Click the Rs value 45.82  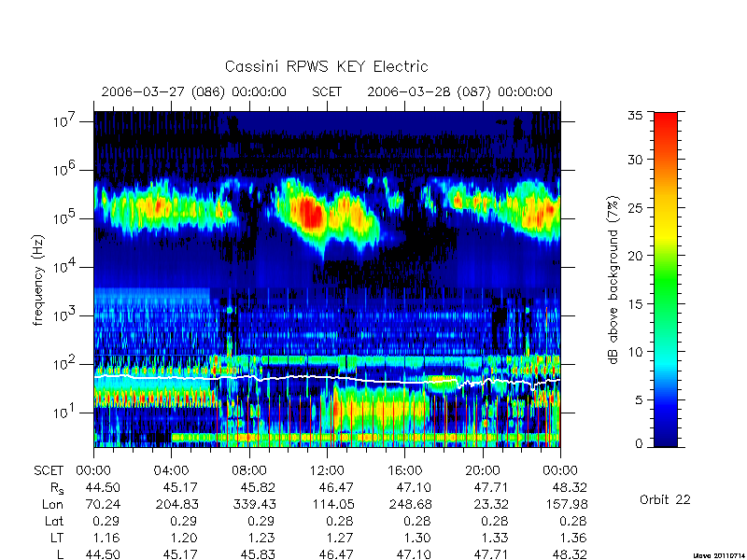pyautogui.click(x=259, y=487)
